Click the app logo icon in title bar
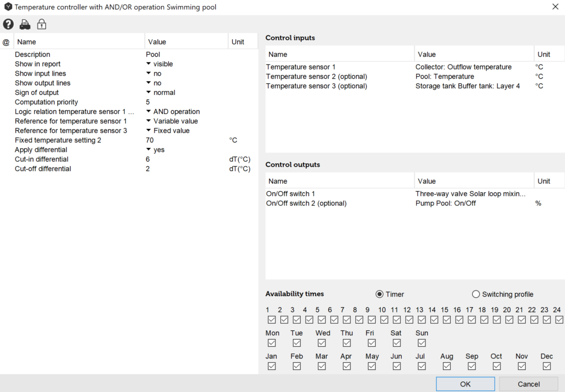Image resolution: width=565 pixels, height=392 pixels. pyautogui.click(x=7, y=7)
